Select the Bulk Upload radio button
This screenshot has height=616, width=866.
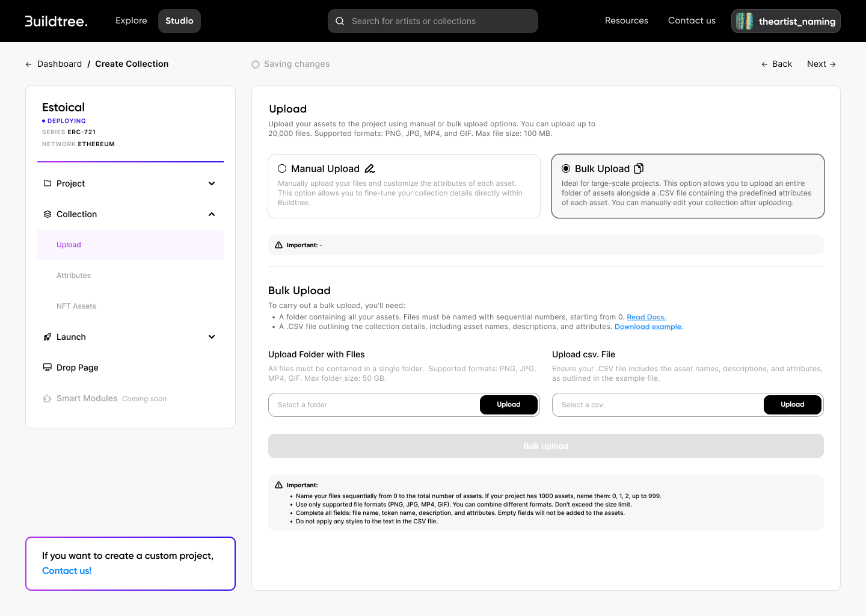566,168
